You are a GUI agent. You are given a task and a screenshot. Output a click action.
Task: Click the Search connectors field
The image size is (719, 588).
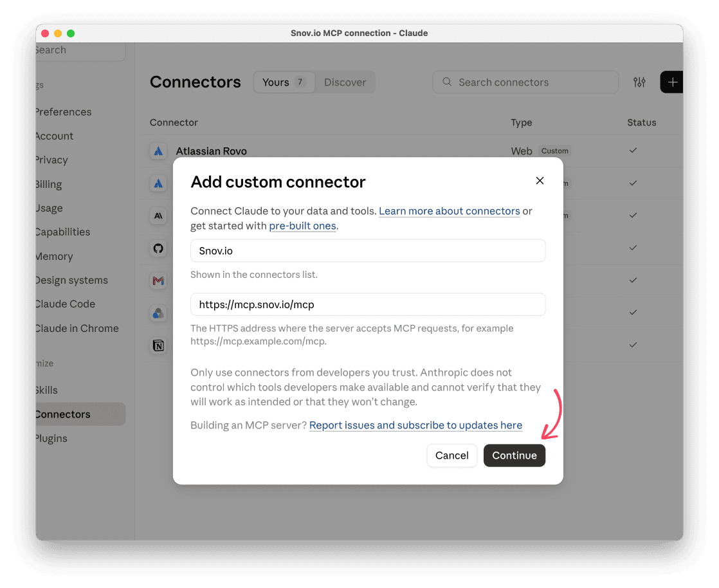pos(525,82)
